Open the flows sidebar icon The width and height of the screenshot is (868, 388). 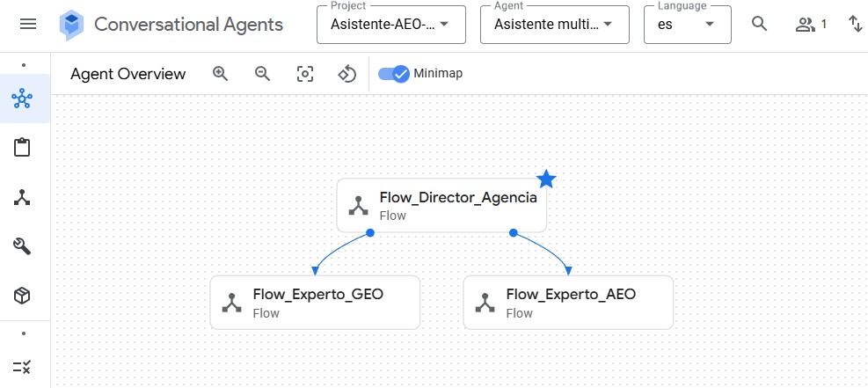pos(24,197)
